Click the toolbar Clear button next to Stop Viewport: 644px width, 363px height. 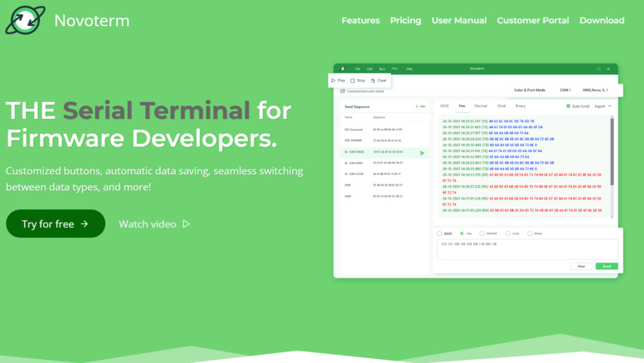379,81
